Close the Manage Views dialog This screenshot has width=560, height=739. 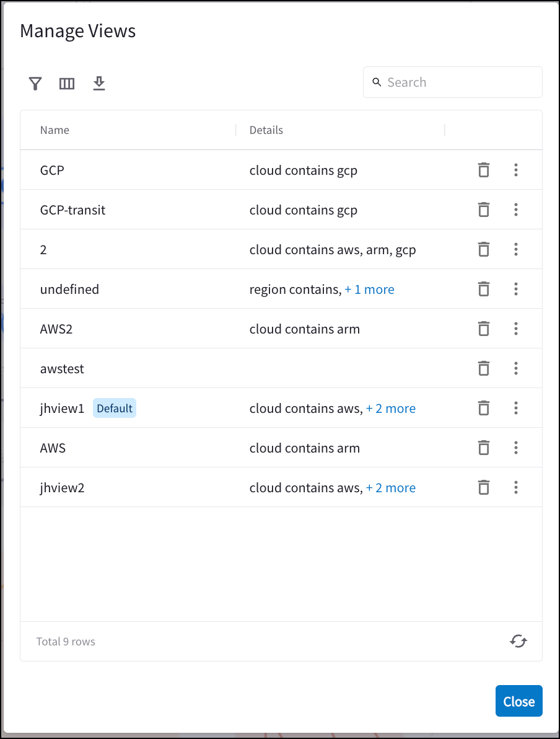point(518,701)
